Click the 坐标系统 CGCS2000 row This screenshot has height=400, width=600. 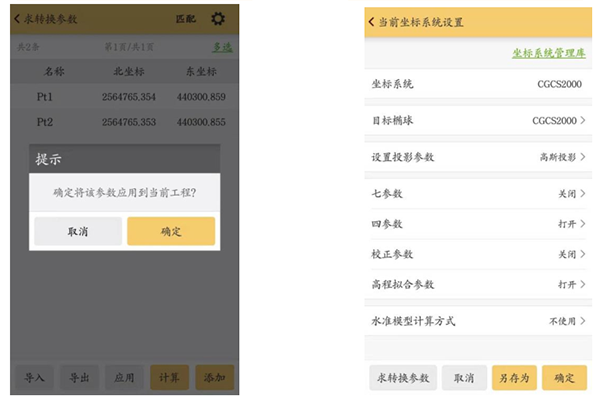click(x=478, y=84)
